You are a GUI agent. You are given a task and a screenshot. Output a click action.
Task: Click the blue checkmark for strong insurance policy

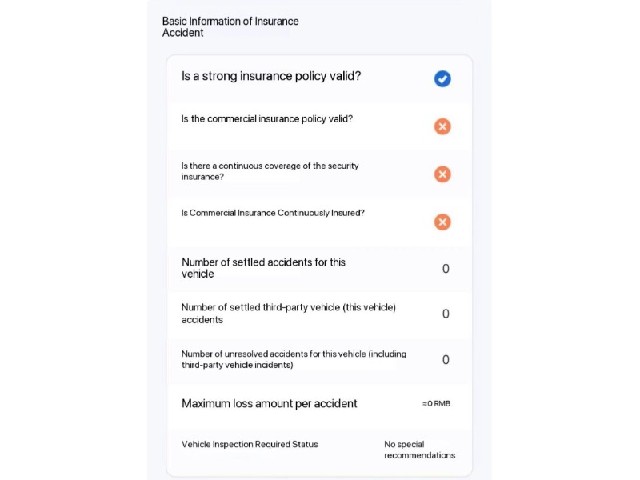pyautogui.click(x=442, y=78)
